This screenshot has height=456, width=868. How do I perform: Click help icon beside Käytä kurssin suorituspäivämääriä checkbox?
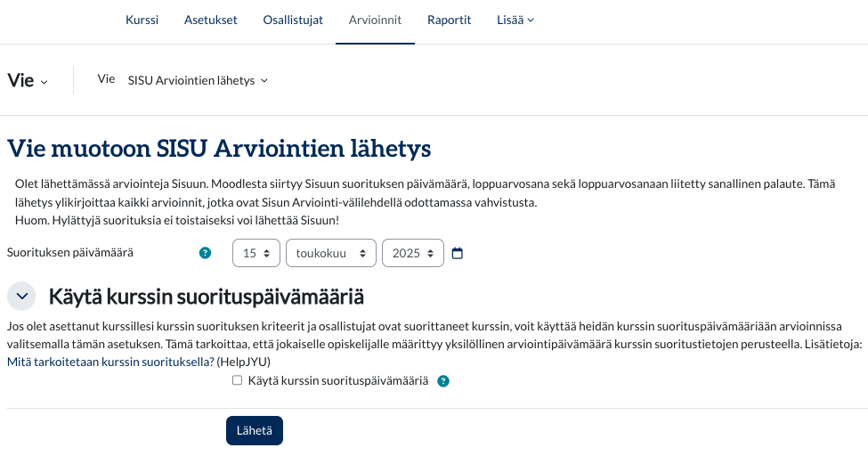[x=443, y=380]
